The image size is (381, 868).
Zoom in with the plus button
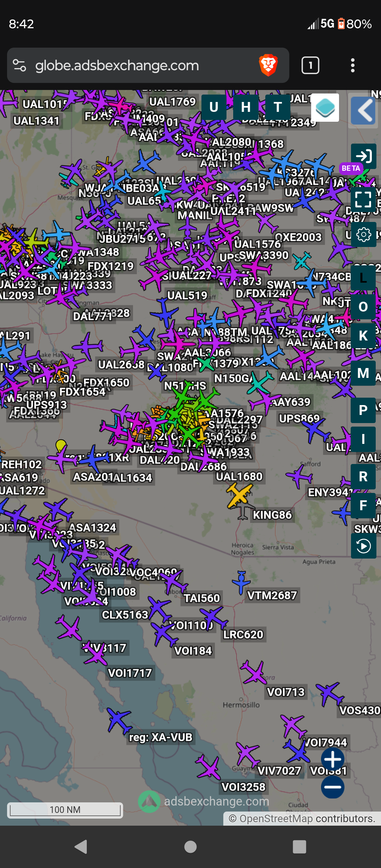point(333,759)
